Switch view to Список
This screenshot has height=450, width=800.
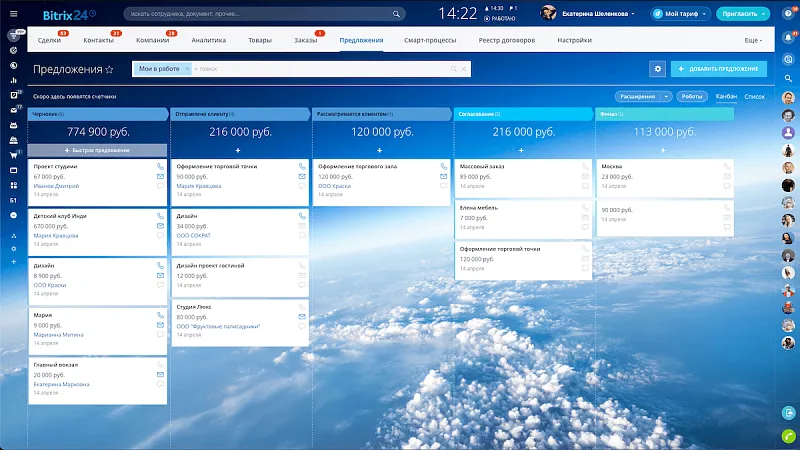(x=755, y=97)
